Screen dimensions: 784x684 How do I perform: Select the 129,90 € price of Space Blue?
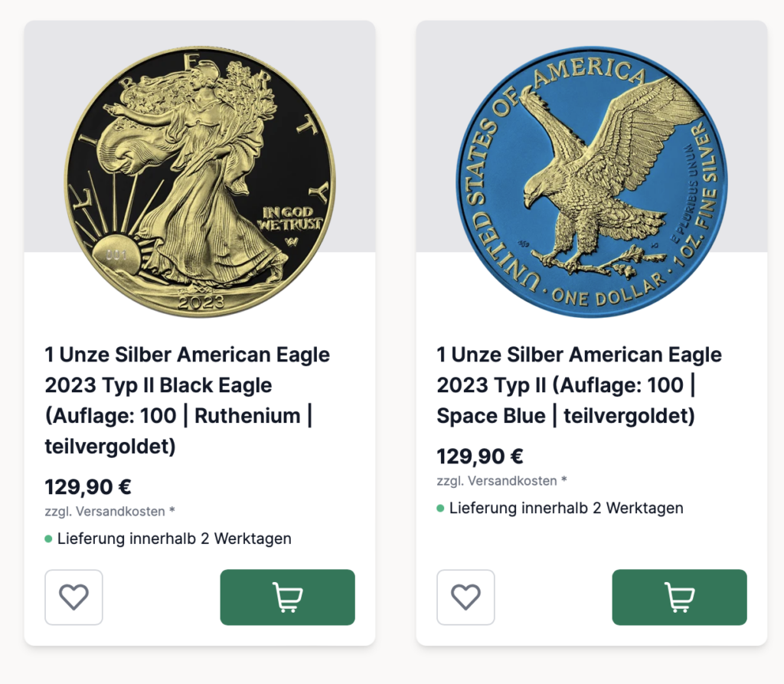click(x=480, y=457)
